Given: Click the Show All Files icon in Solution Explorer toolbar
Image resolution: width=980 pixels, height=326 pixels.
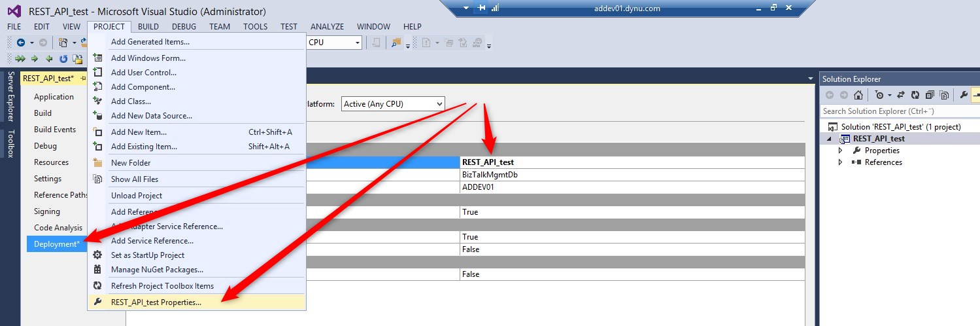Looking at the screenshot, I should pos(944,96).
